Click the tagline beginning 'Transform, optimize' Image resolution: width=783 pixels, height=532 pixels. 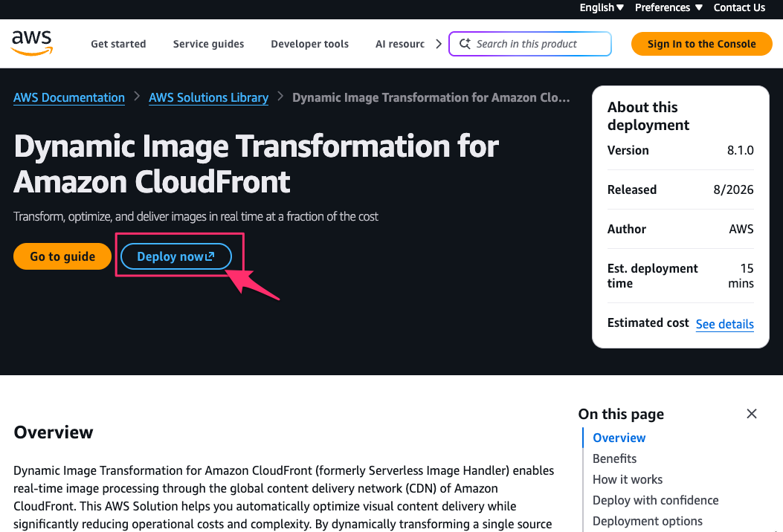(x=196, y=217)
